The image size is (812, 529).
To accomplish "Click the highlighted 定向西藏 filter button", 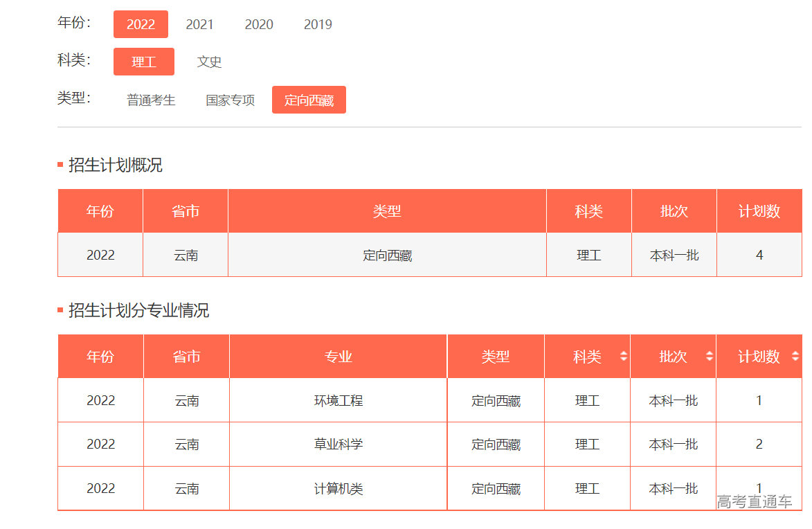I will pyautogui.click(x=309, y=99).
